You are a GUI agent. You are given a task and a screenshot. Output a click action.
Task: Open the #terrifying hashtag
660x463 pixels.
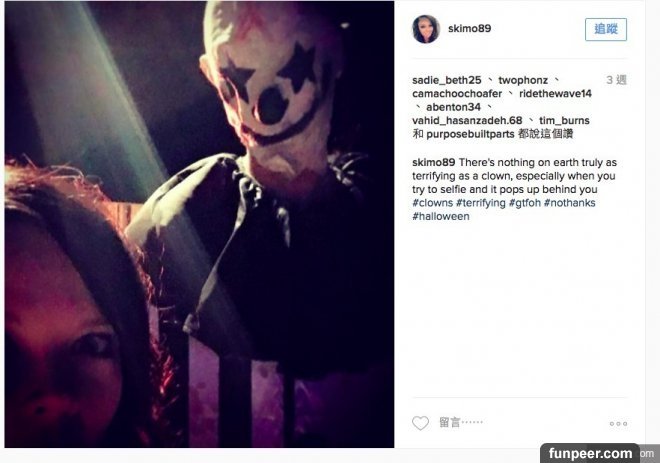[x=481, y=202]
